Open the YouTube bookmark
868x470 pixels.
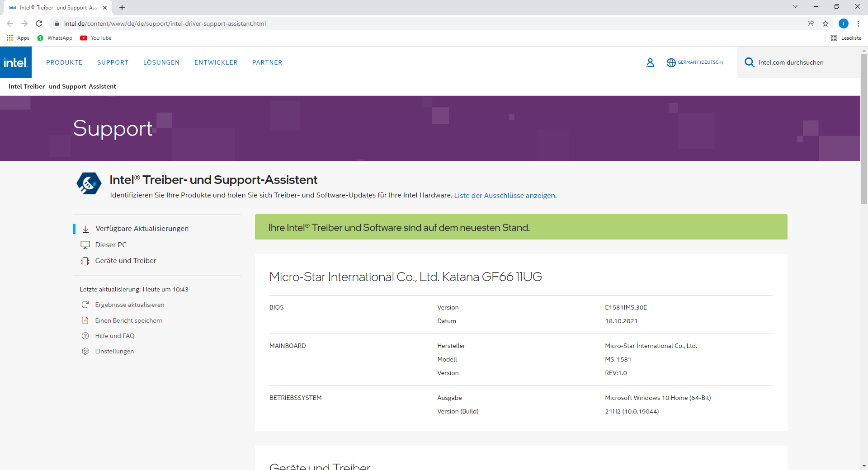pyautogui.click(x=96, y=38)
